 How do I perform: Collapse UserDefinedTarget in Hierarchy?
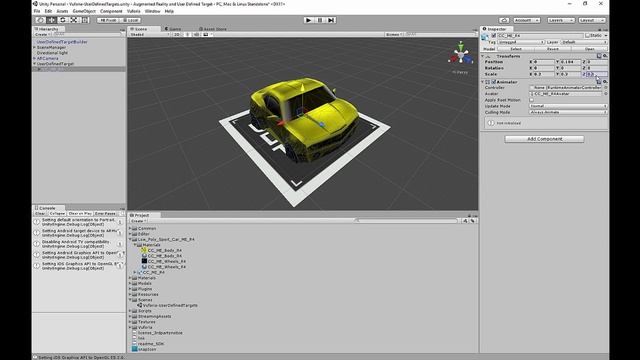[35, 64]
